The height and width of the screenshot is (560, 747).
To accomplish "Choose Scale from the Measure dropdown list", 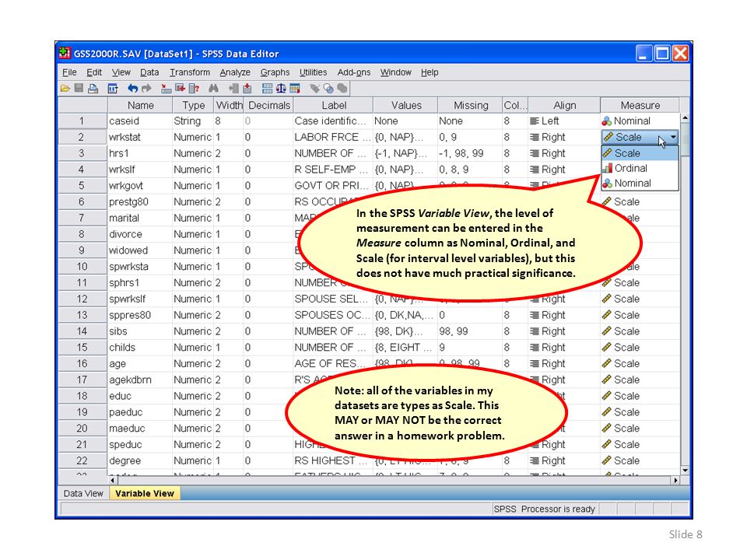I will (x=640, y=153).
